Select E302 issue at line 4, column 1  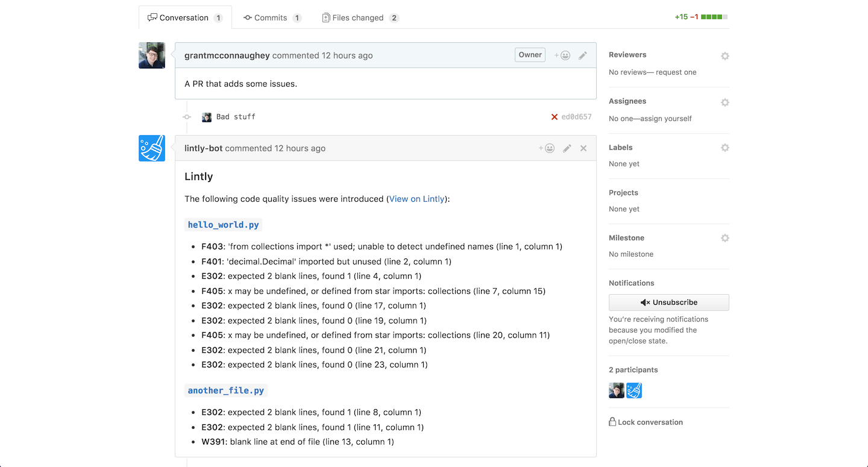click(311, 276)
